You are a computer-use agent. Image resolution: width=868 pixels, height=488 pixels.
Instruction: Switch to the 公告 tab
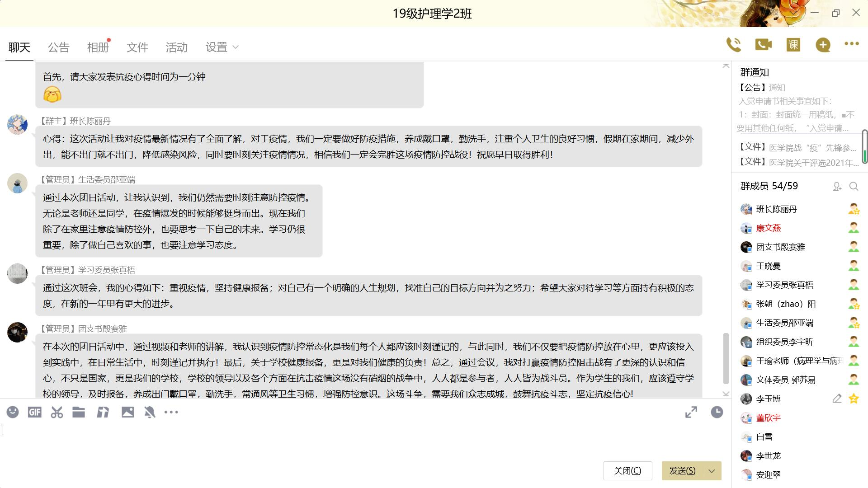point(58,47)
